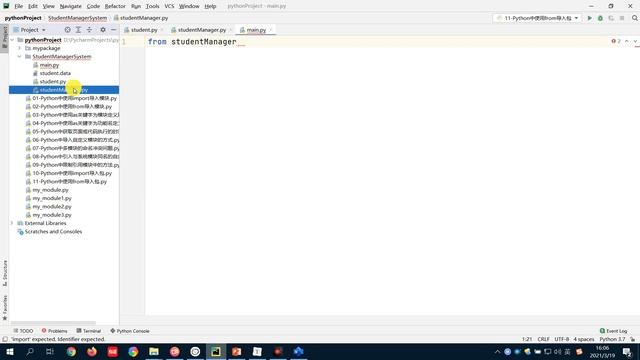Click the status bar padlock icon
This screenshot has width=640, height=360.
(633, 339)
